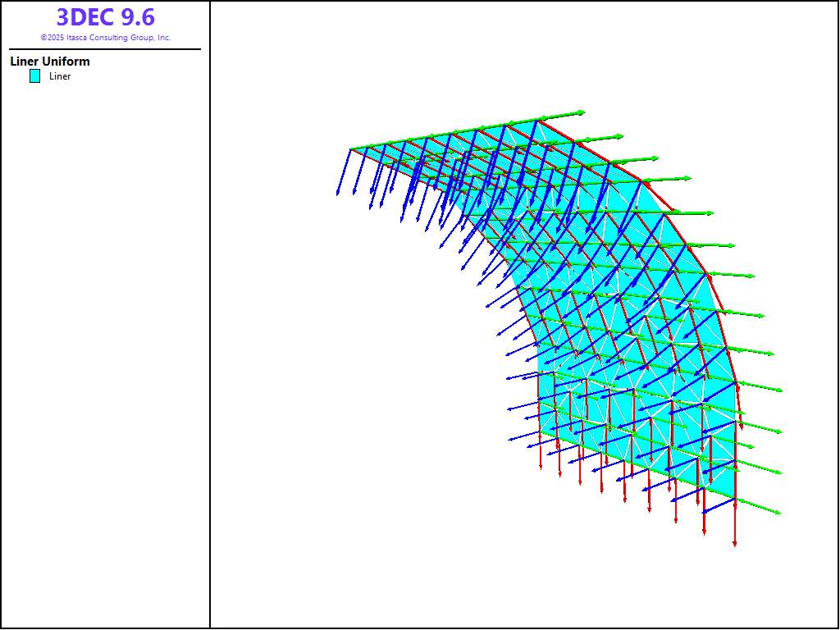Click the 3DEC 9.6 title text
Viewport: 840px width, 630px height.
click(x=105, y=17)
